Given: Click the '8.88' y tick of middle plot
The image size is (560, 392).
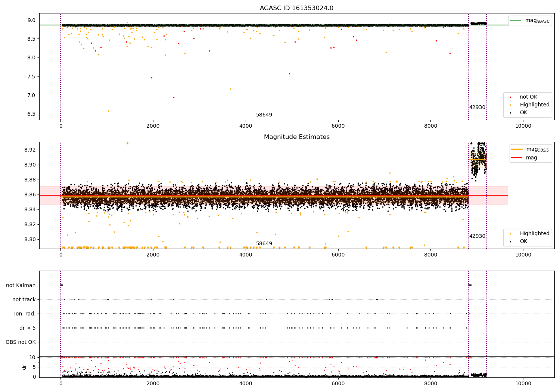Looking at the screenshot, I should [x=30, y=180].
